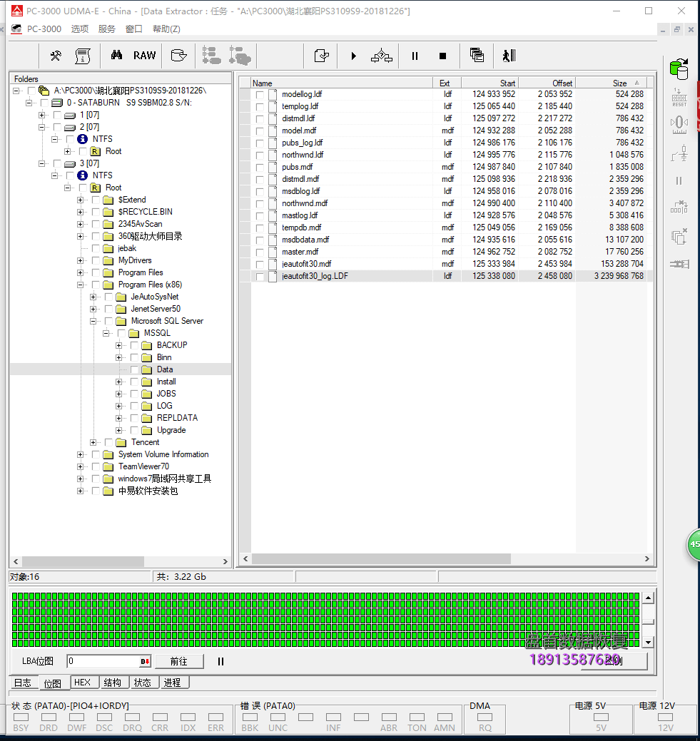Click the connector bar icon in right sidebar
The width and height of the screenshot is (700, 741).
(679, 264)
